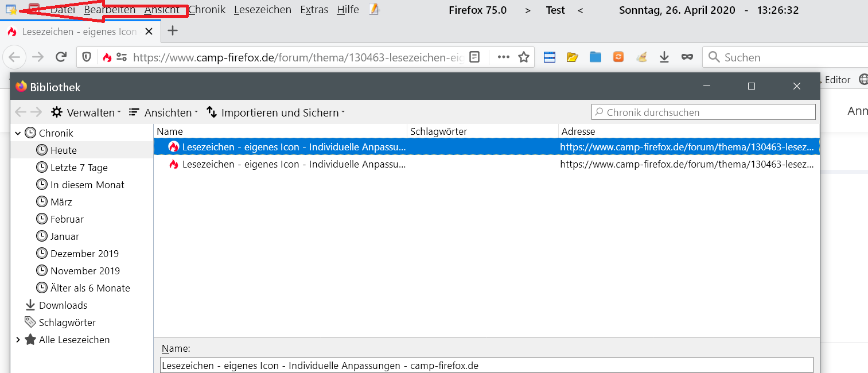Select März in the history tree

(x=61, y=202)
